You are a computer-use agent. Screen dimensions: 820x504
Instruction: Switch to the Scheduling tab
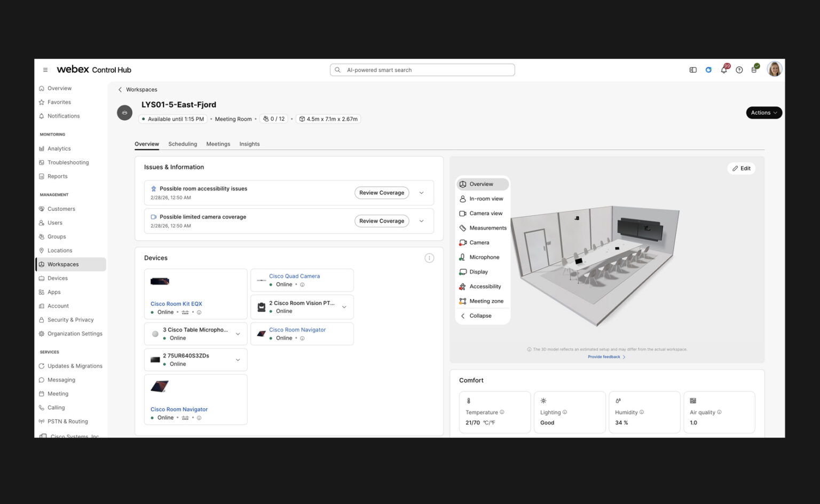183,144
